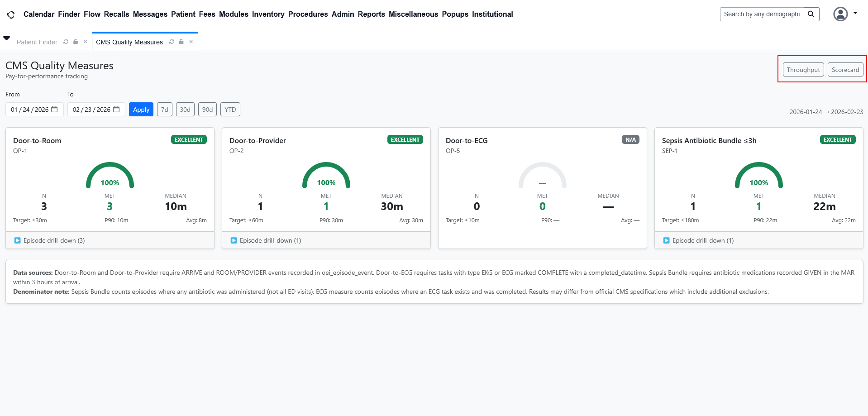Expand Sepsis Antibiotic Bundle episode drill-down
The image size is (868, 416).
pyautogui.click(x=699, y=240)
